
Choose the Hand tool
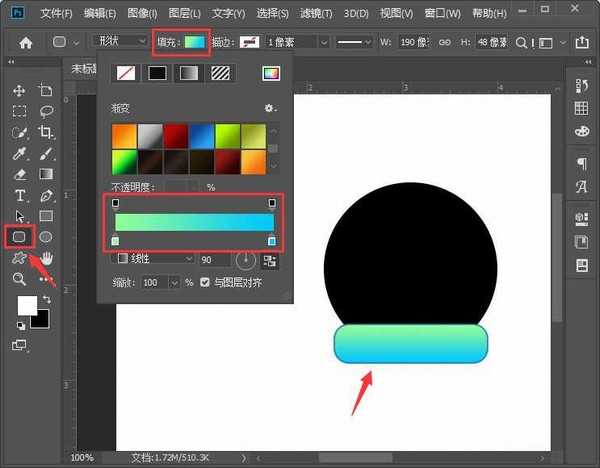tap(45, 258)
